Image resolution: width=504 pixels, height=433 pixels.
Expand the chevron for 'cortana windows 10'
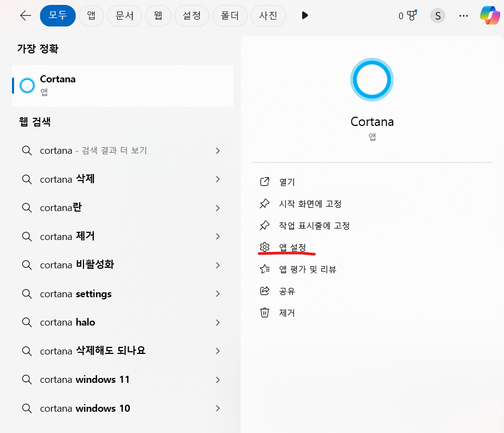pyautogui.click(x=218, y=408)
